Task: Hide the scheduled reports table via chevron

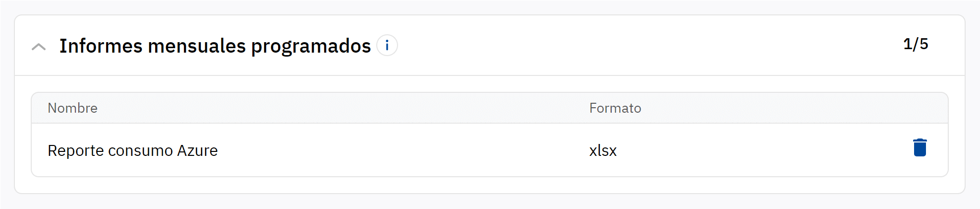Action: pos(39,47)
